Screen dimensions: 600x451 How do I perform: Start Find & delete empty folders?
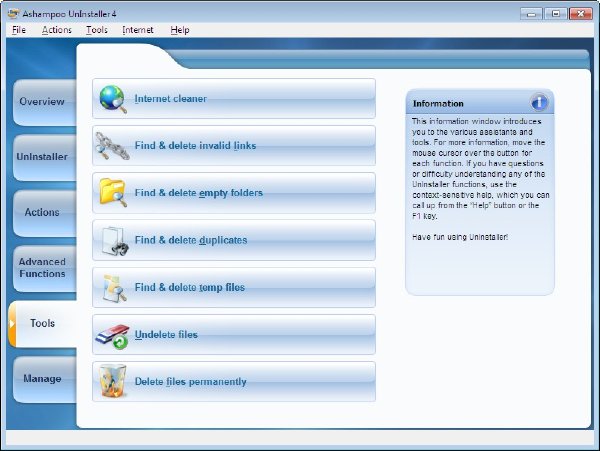(234, 193)
